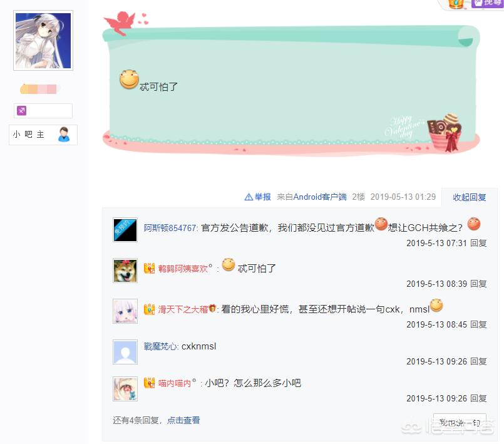Click crown badge beside 滑天下之大稽 username
This screenshot has height=444, width=504.
coord(149,309)
